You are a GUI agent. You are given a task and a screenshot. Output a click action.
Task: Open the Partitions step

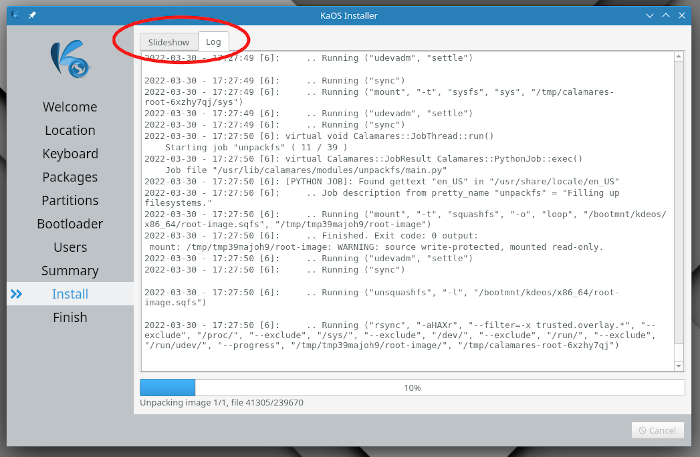(70, 200)
